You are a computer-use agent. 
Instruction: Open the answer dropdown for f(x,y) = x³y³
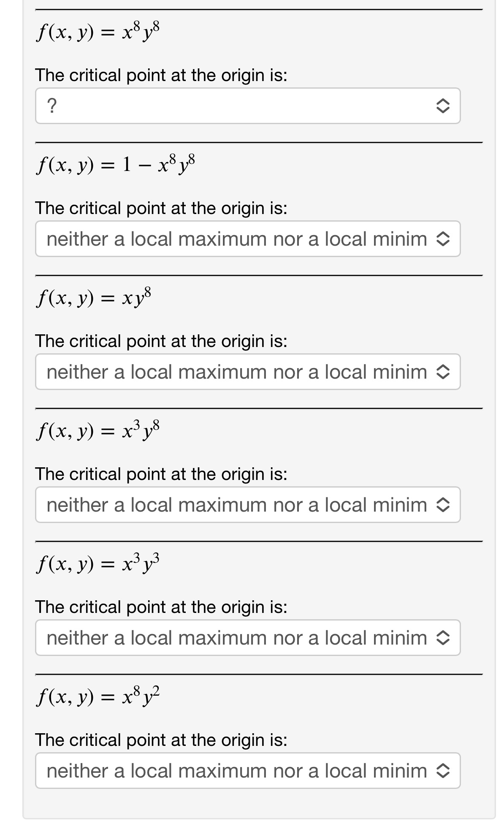click(249, 638)
